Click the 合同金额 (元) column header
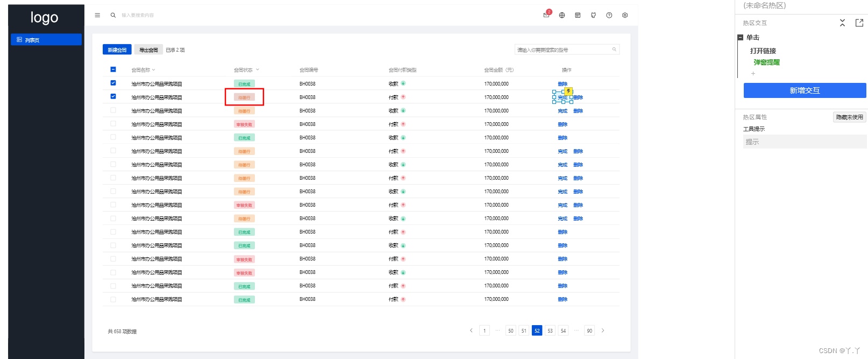This screenshot has height=359, width=868. 499,70
